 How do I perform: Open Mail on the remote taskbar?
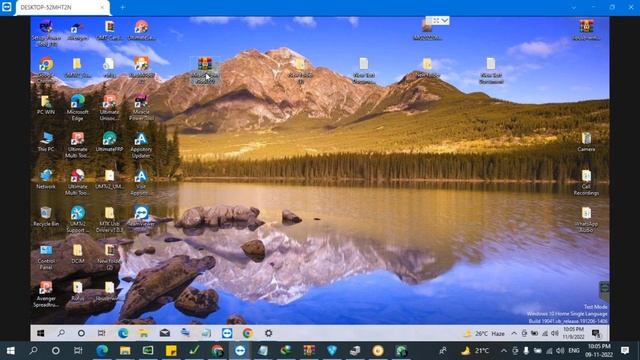coord(164,333)
